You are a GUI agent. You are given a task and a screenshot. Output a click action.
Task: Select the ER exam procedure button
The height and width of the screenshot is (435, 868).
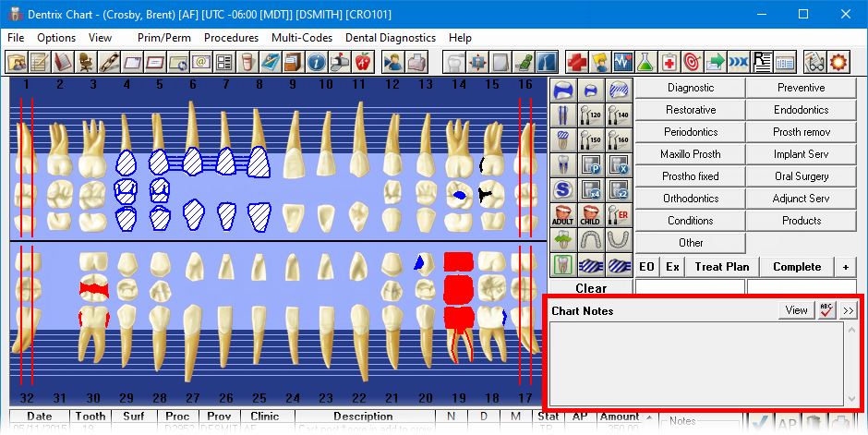click(x=619, y=215)
